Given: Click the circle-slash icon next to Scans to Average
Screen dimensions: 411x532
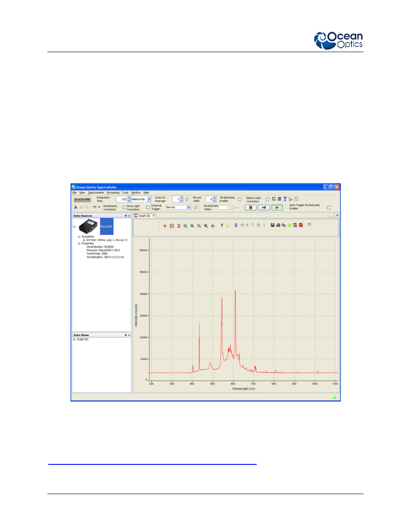Looking at the screenshot, I should [x=187, y=199].
